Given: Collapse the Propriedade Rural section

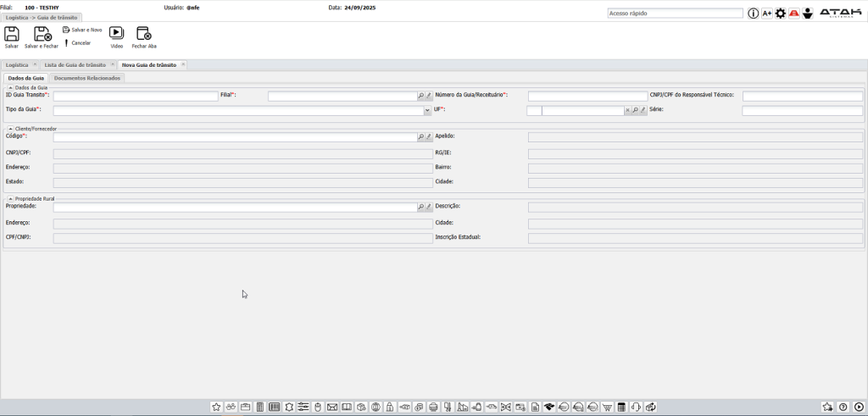Looking at the screenshot, I should click(x=10, y=198).
